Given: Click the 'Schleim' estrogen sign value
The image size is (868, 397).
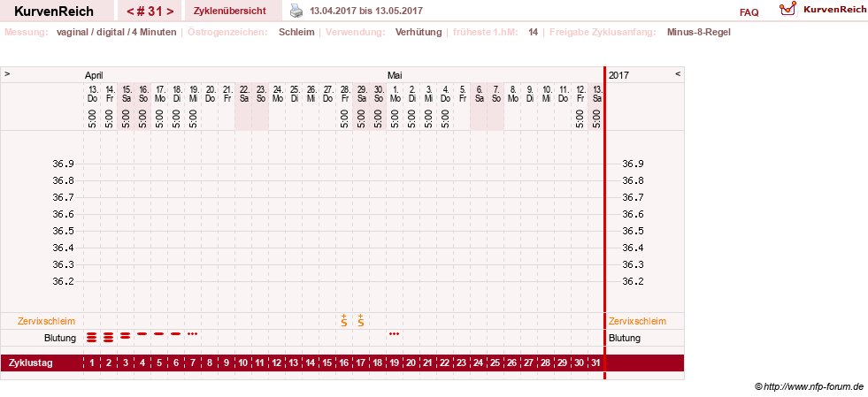Looking at the screenshot, I should 296,32.
